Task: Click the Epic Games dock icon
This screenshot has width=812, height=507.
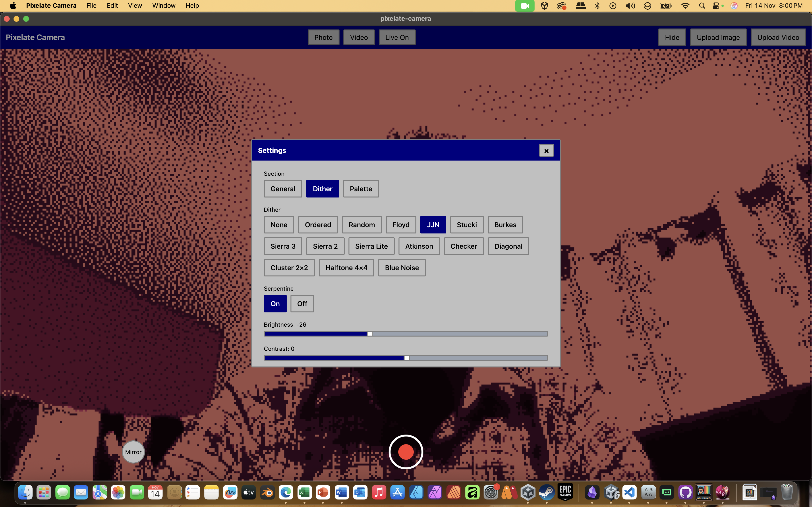Action: tap(565, 493)
